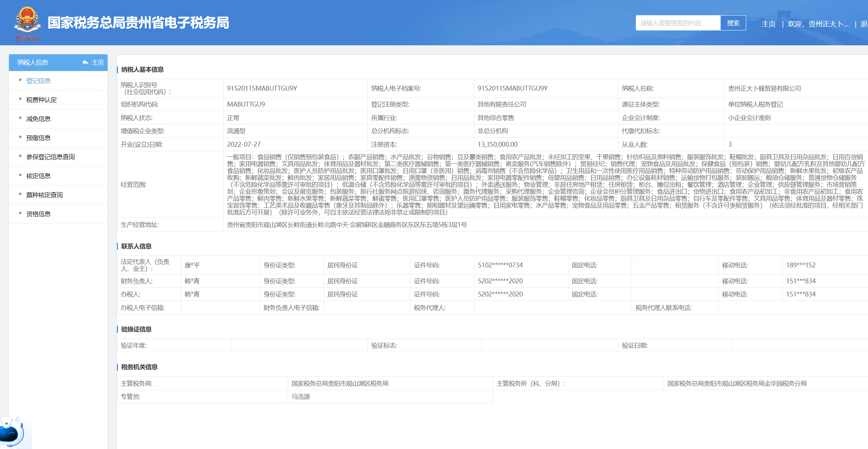Click 主页 link in top header
Screen dimensions: 868x449
click(768, 24)
